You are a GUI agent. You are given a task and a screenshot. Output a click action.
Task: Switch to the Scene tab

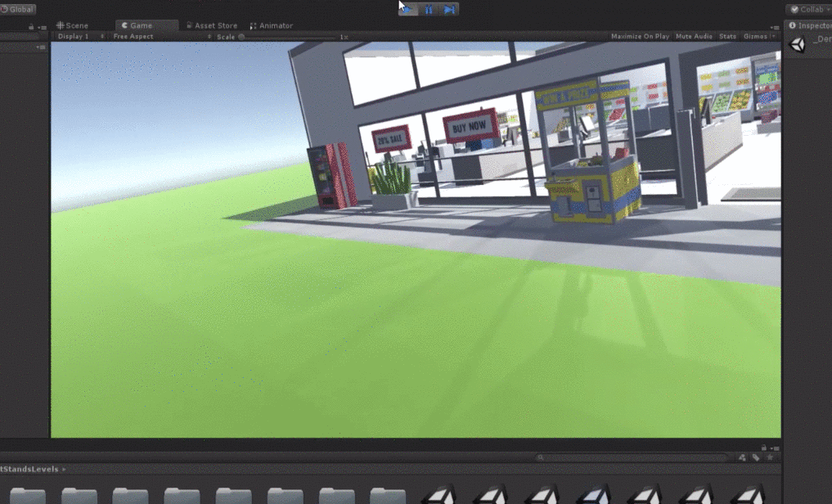[73, 25]
